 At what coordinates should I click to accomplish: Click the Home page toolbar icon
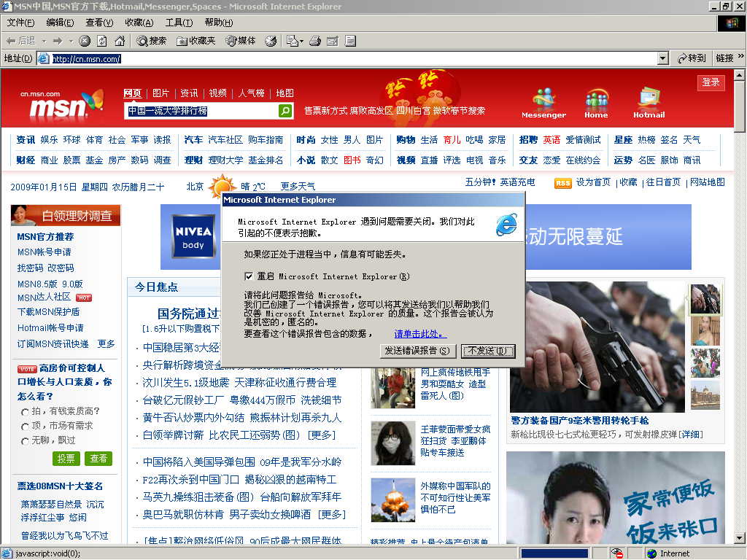(x=120, y=41)
